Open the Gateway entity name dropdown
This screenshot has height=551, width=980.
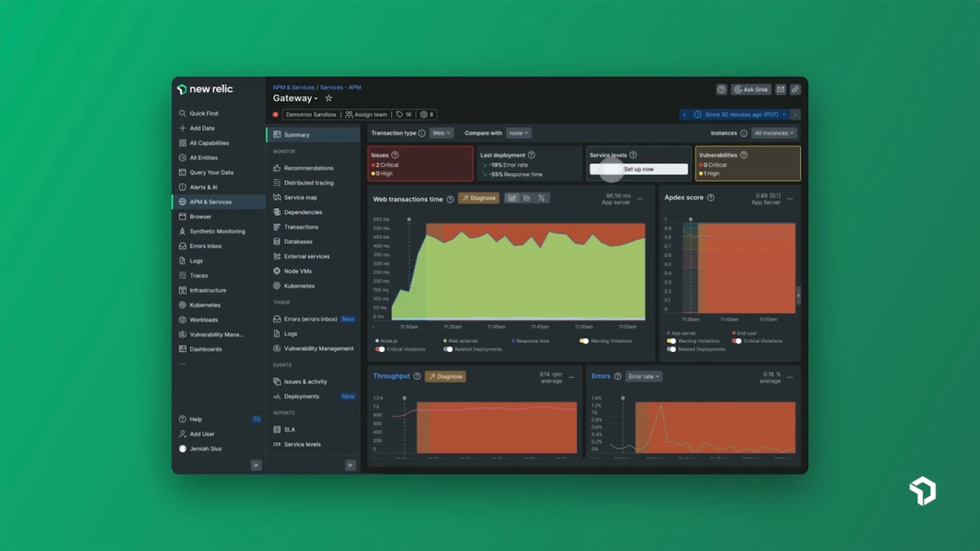pos(295,98)
